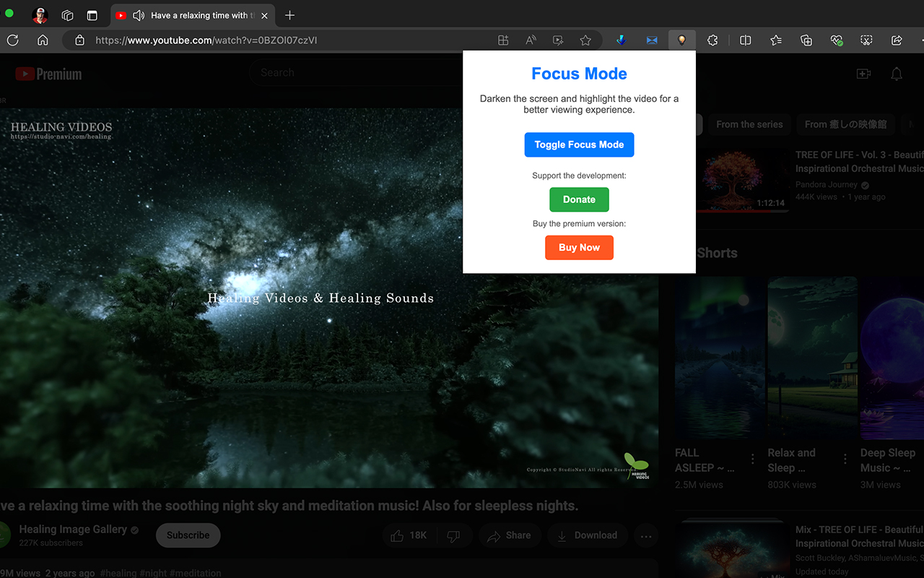Image resolution: width=924 pixels, height=578 pixels.
Task: Open options menu for Relax and Sleep short
Action: (x=845, y=459)
